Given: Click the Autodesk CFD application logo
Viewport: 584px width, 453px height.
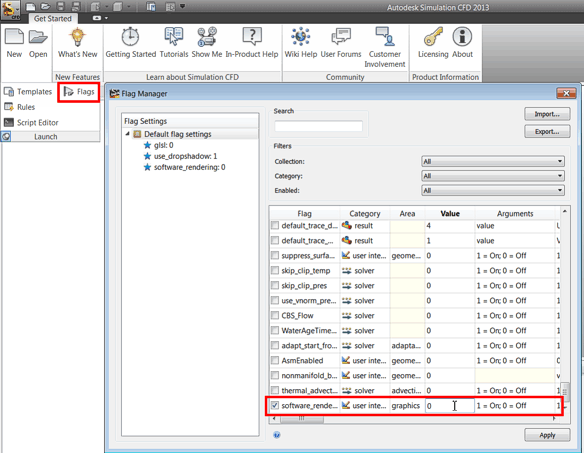Looking at the screenshot, I should click(x=10, y=10).
